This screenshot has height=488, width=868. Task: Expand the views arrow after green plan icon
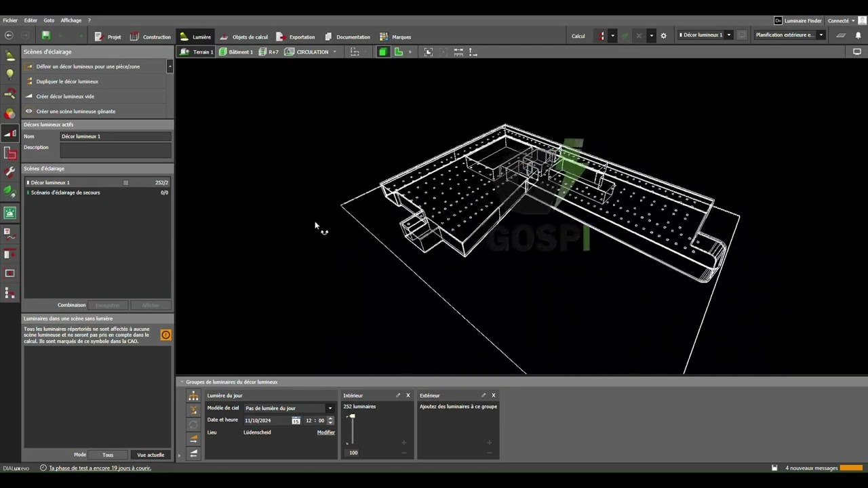point(410,52)
